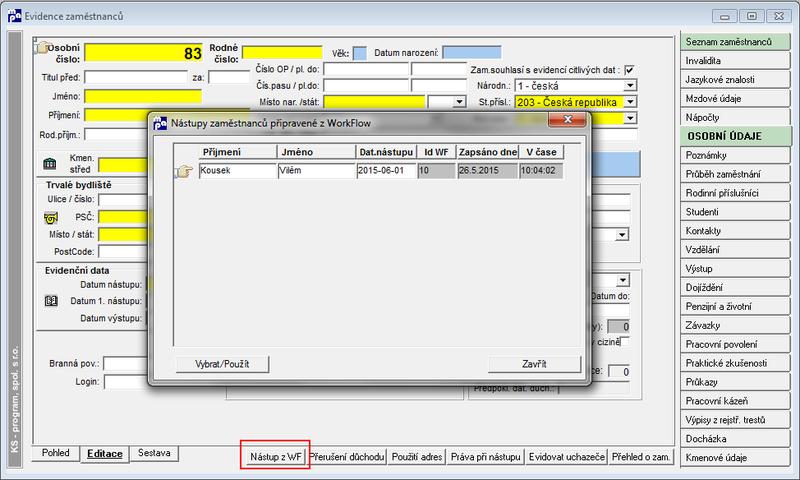This screenshot has height=480, width=800.
Task: Open the Docházka section
Action: click(735, 438)
